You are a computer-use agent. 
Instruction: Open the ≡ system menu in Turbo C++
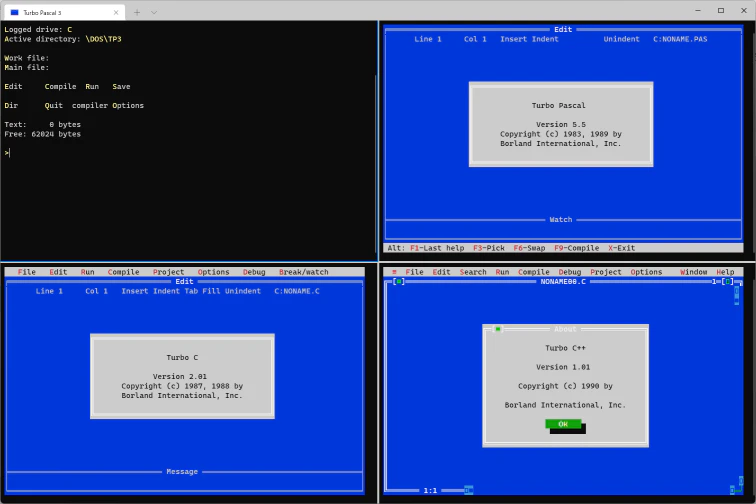pos(394,272)
